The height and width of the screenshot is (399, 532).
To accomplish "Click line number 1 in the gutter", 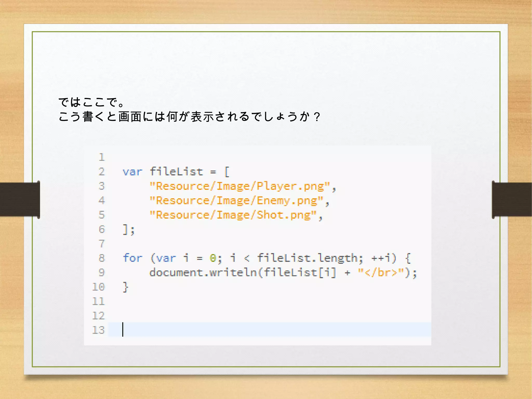I will (102, 157).
